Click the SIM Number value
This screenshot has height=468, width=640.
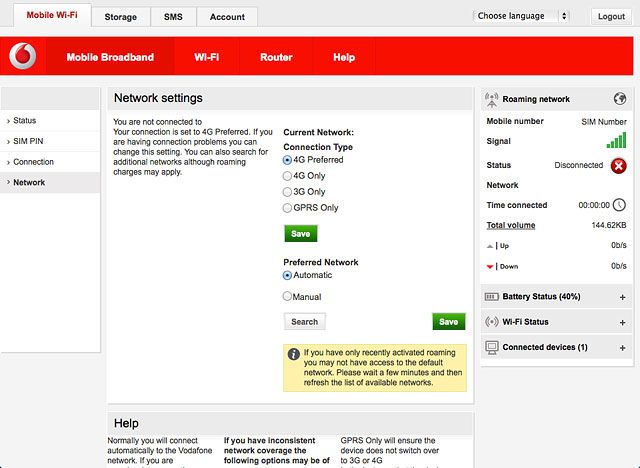point(604,122)
